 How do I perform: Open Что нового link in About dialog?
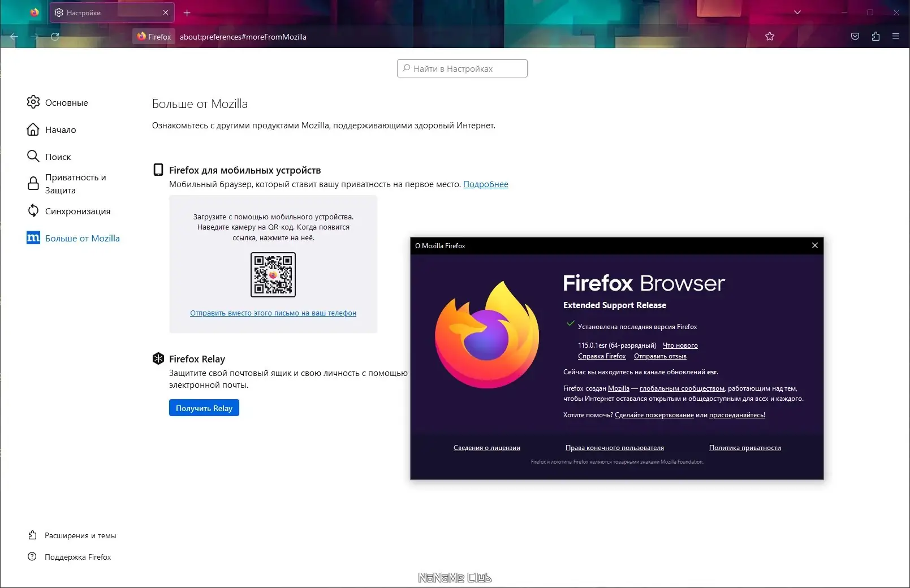pyautogui.click(x=680, y=345)
